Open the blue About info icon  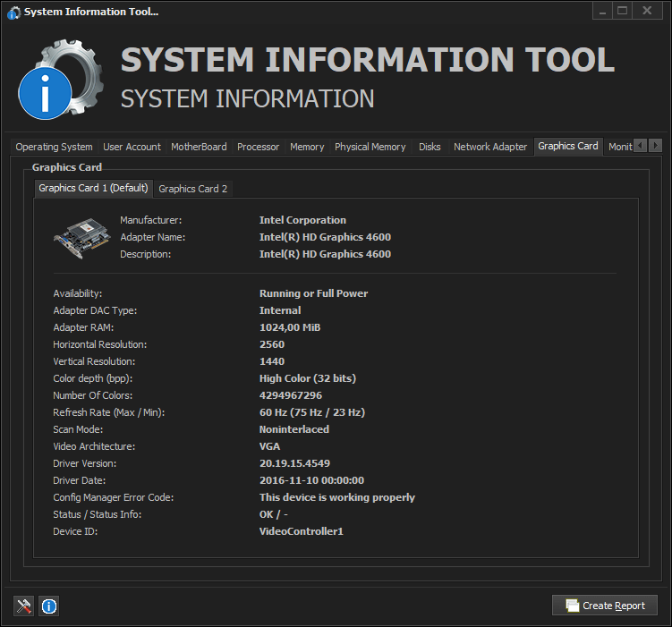click(x=49, y=606)
